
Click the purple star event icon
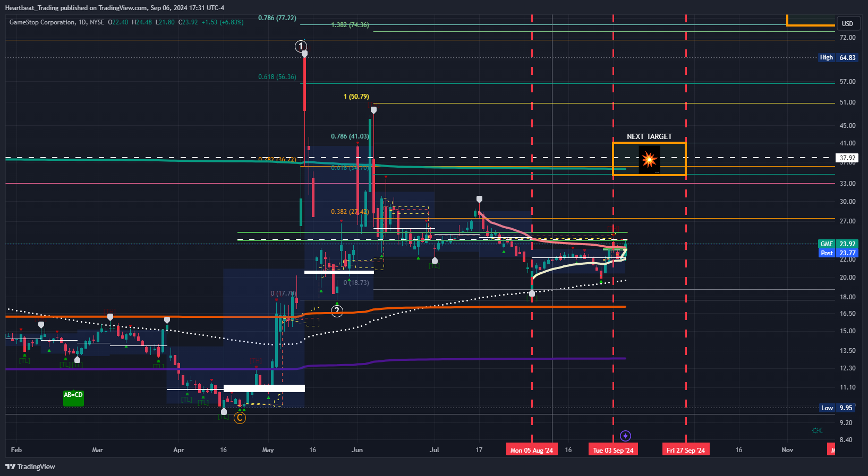625,436
